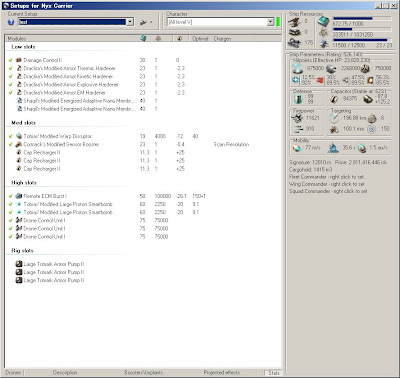The image size is (400, 378).
Task: Switch to the Description tab
Action: pos(65,373)
